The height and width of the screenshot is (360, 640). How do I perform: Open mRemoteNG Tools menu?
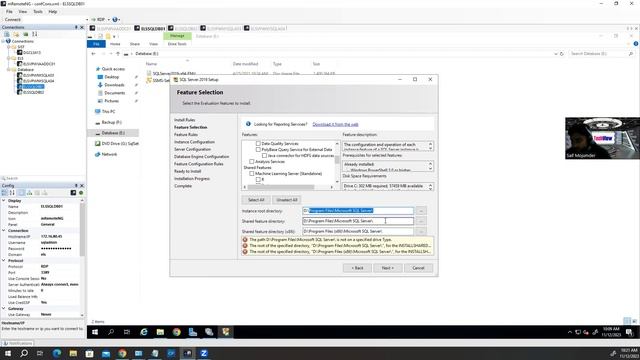point(38,11)
